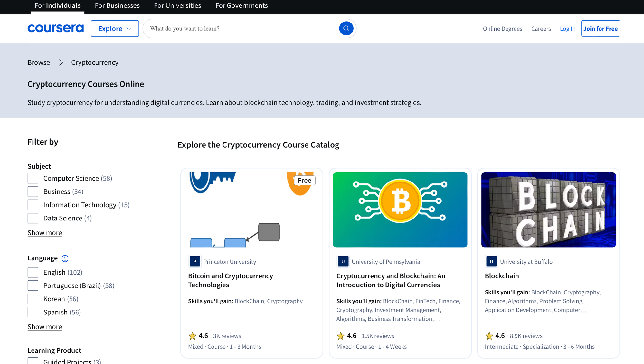Click the University of Pennsylvania logo icon
The width and height of the screenshot is (644, 364).
343,262
